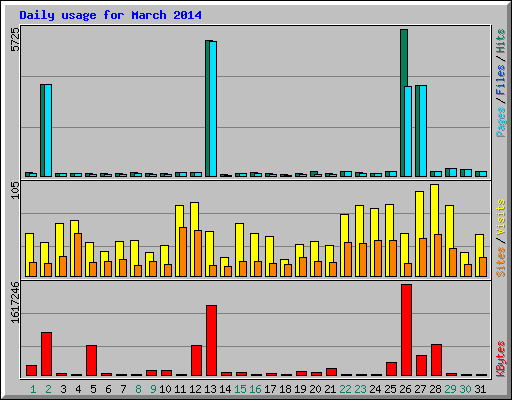Click day 22 on the x-axis

coord(345,389)
